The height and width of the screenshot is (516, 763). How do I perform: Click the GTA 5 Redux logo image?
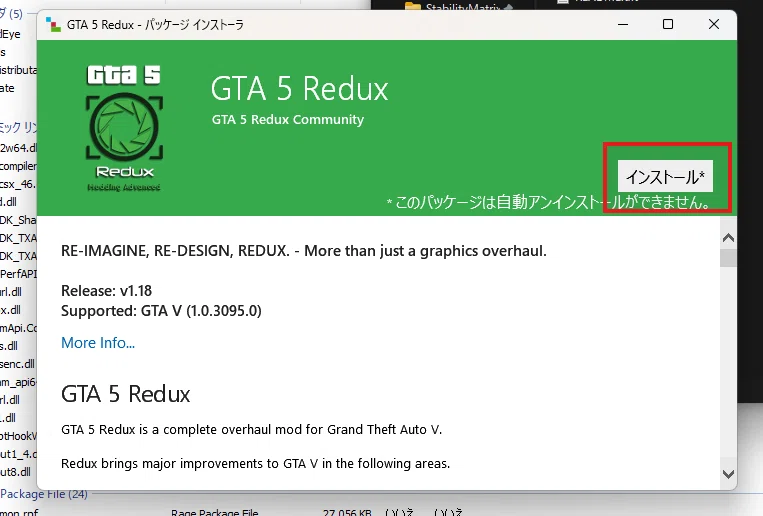[x=124, y=128]
